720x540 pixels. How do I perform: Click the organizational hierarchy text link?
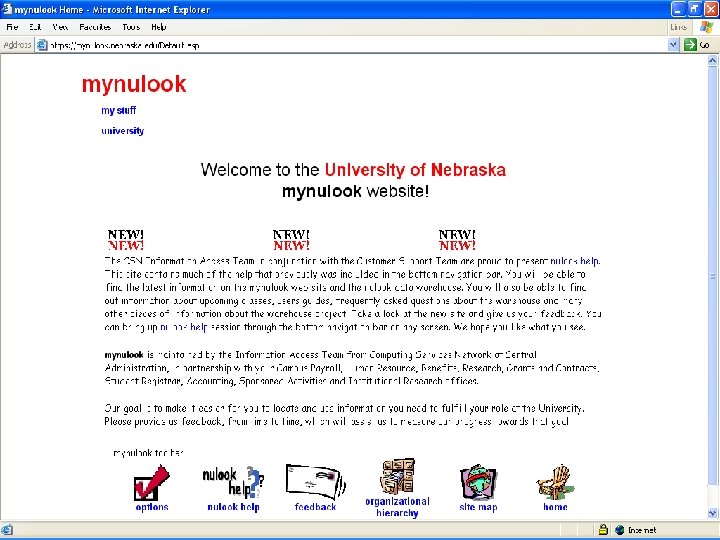[x=397, y=507]
